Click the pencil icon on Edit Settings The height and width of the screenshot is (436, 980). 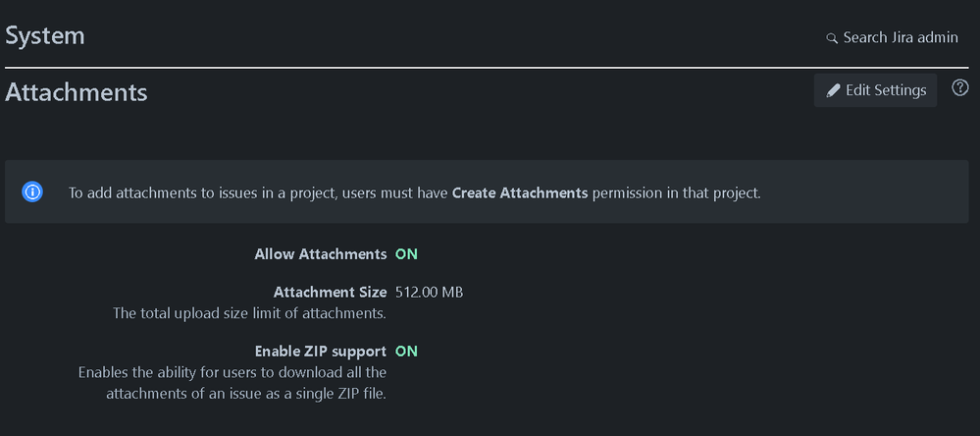tap(833, 90)
